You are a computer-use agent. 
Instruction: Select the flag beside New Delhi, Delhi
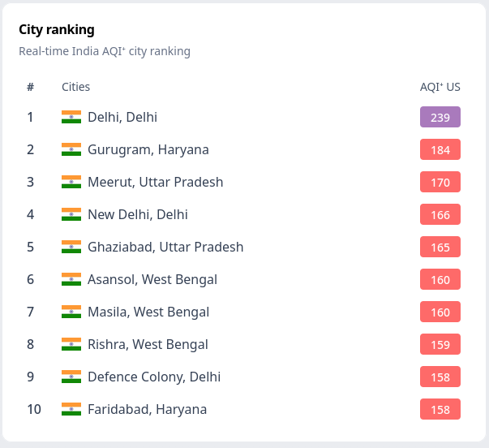coord(71,214)
